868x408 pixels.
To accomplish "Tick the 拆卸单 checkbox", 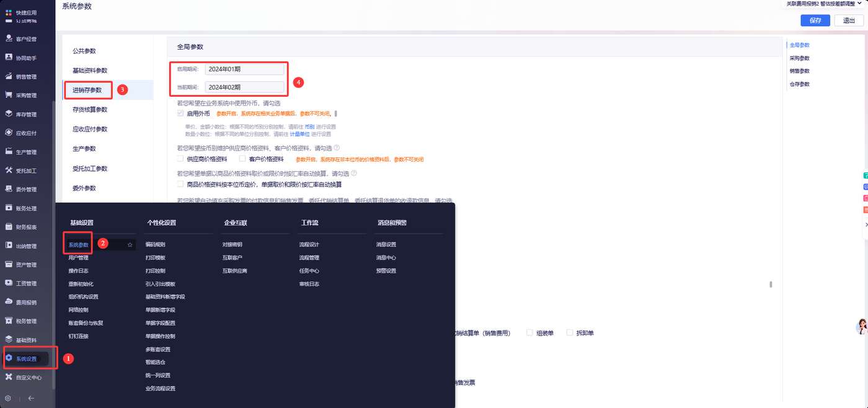I will click(x=570, y=332).
